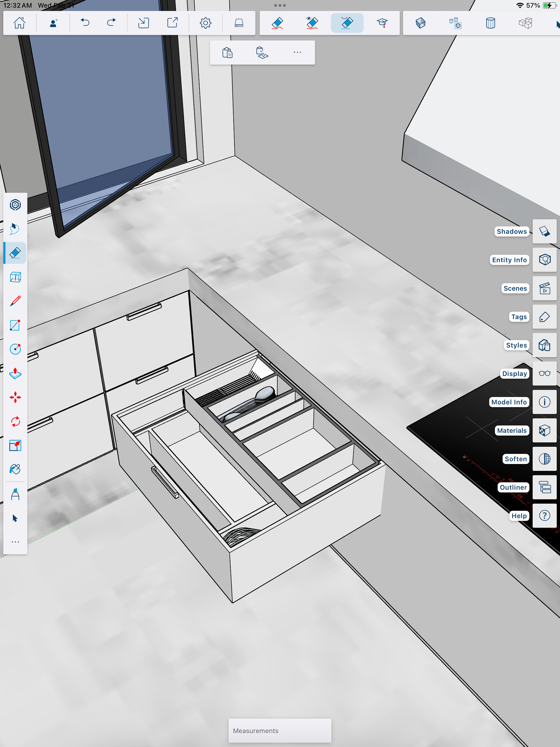
Task: Tap the grouped objects icon
Action: [x=455, y=23]
